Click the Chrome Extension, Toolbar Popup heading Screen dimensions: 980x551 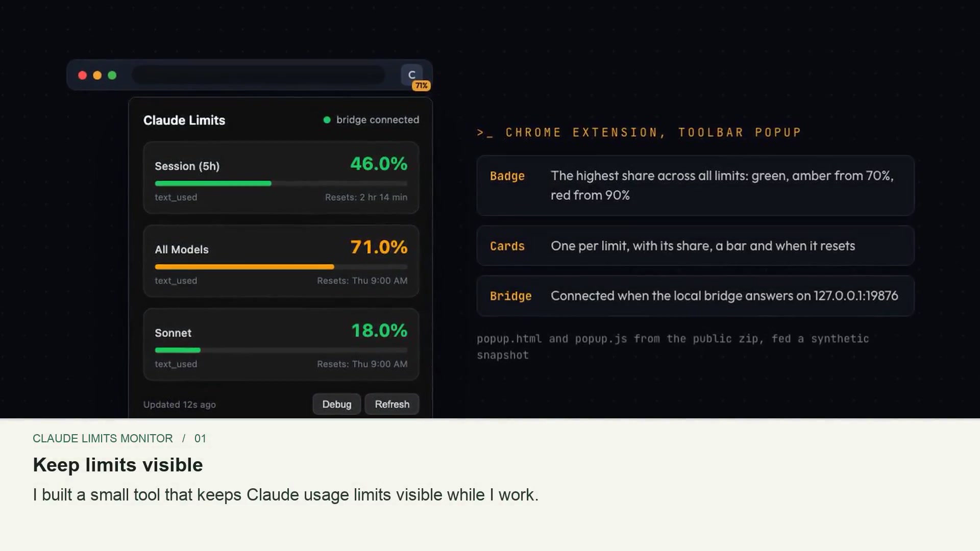639,133
